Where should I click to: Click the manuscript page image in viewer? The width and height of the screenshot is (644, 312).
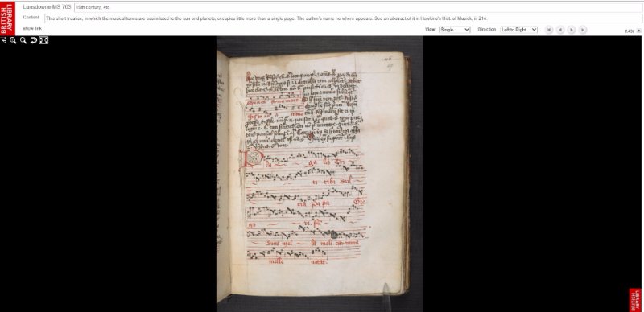coord(319,174)
